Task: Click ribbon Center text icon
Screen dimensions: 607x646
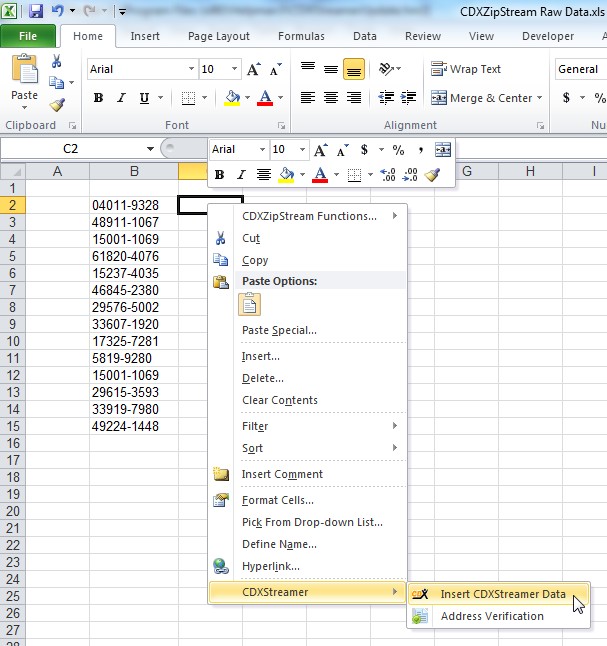Action: pos(330,98)
